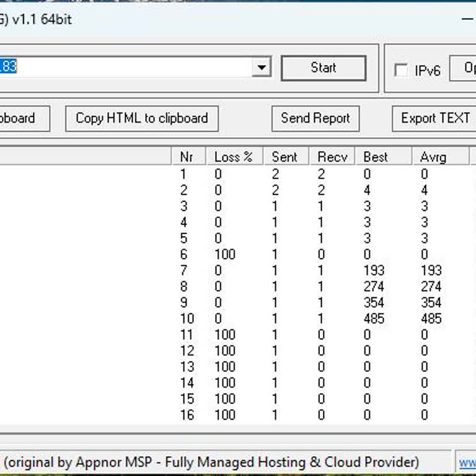The width and height of the screenshot is (476, 476).
Task: Select hop number 6 in Nr column
Action: [183, 254]
